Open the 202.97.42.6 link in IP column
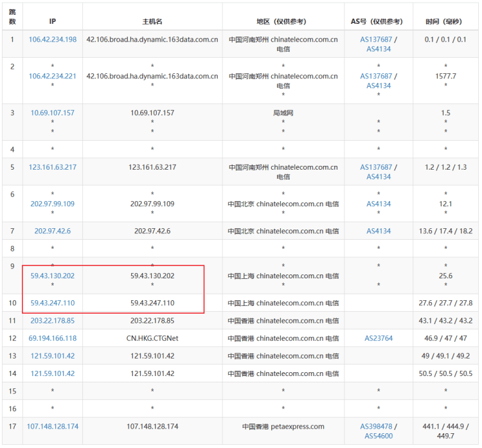 coord(53,231)
